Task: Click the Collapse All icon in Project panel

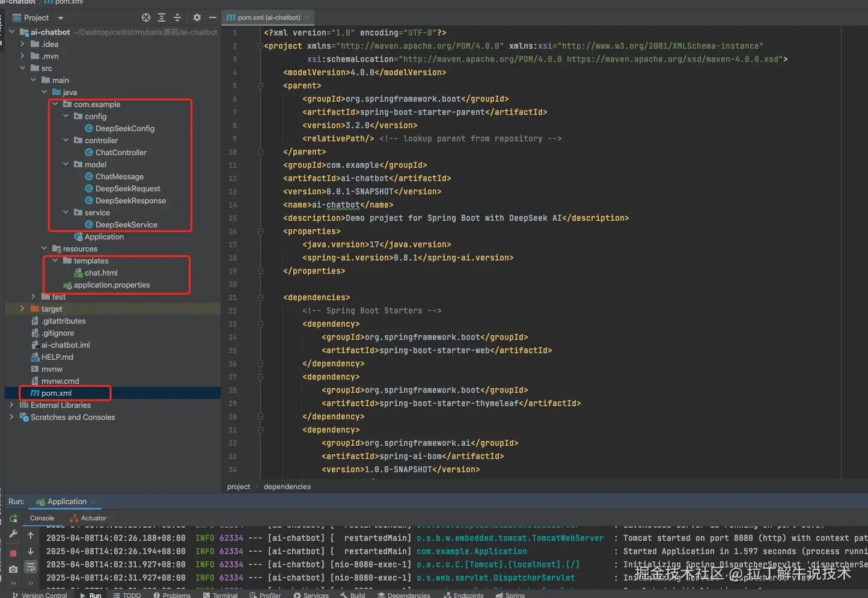Action: click(x=177, y=17)
